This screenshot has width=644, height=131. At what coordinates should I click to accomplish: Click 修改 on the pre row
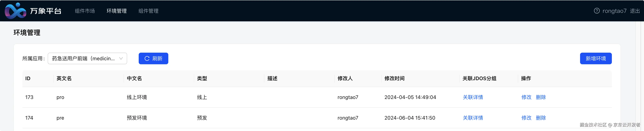click(526, 118)
